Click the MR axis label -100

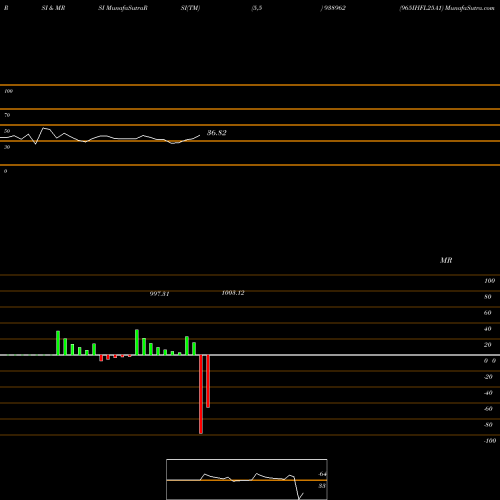coord(490,441)
